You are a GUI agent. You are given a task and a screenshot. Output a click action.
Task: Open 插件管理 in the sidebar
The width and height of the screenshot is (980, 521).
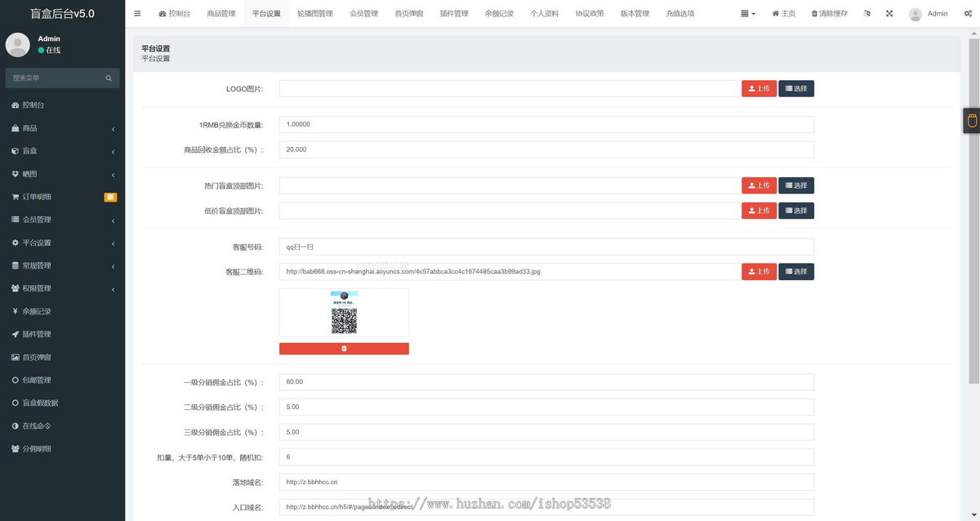click(62, 334)
